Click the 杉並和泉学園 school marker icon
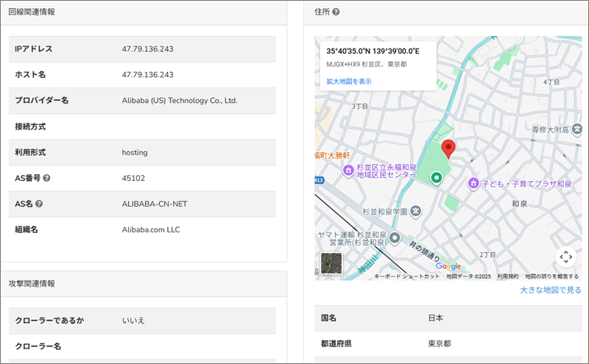Image resolution: width=589 pixels, height=364 pixels. (416, 212)
